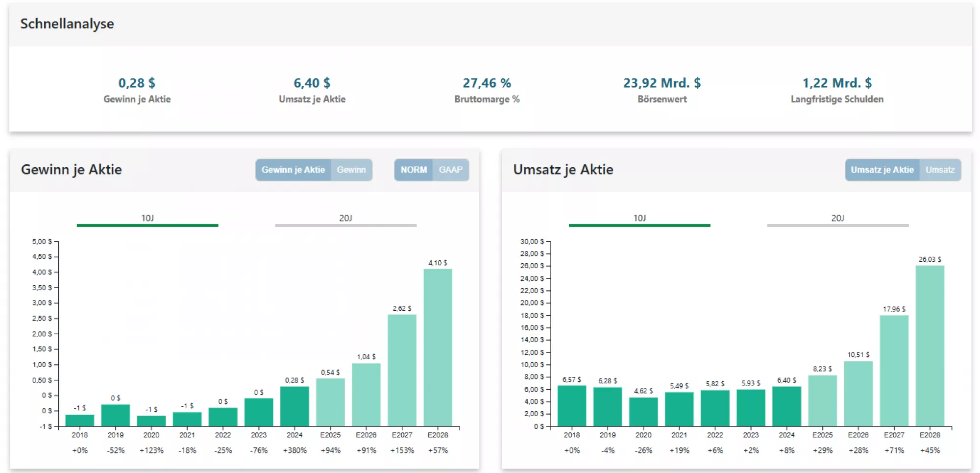Switch from 'Gewinn je Aktie' to 'Gewinn'
Viewport: 980px width, 473px height.
pyautogui.click(x=352, y=170)
